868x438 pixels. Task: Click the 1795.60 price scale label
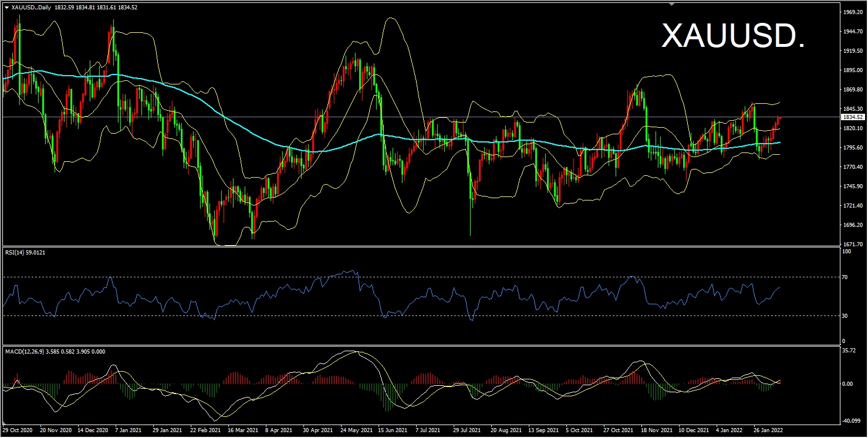[852, 148]
